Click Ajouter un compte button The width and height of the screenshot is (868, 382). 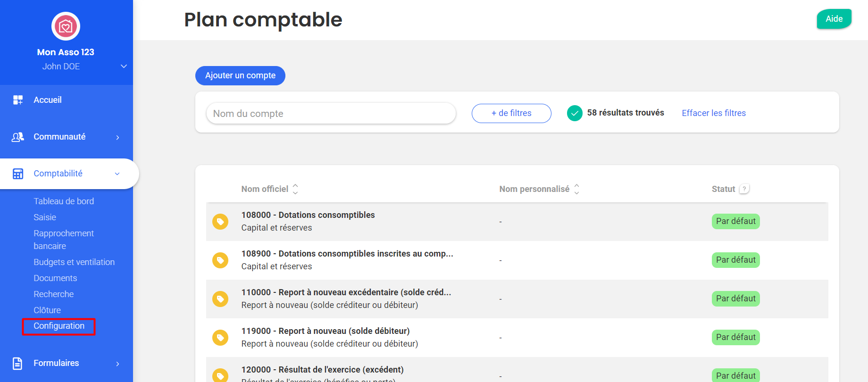tap(240, 75)
